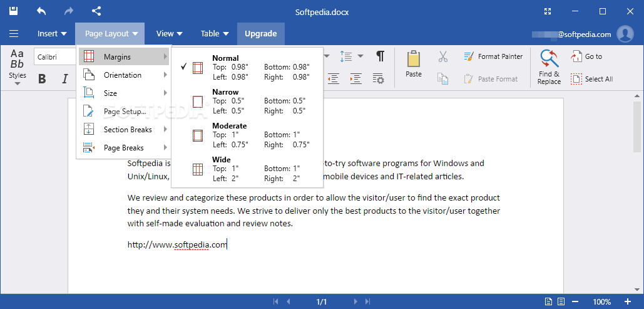Activate the Format Painter

pyautogui.click(x=493, y=56)
